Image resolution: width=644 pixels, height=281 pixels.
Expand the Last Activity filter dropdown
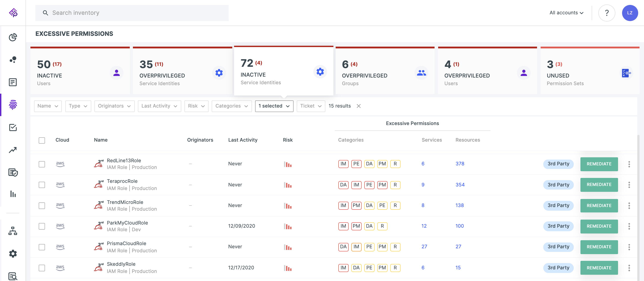(159, 106)
